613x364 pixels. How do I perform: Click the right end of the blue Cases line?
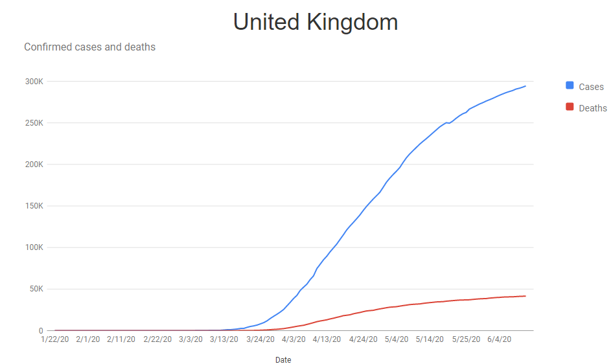(x=525, y=86)
